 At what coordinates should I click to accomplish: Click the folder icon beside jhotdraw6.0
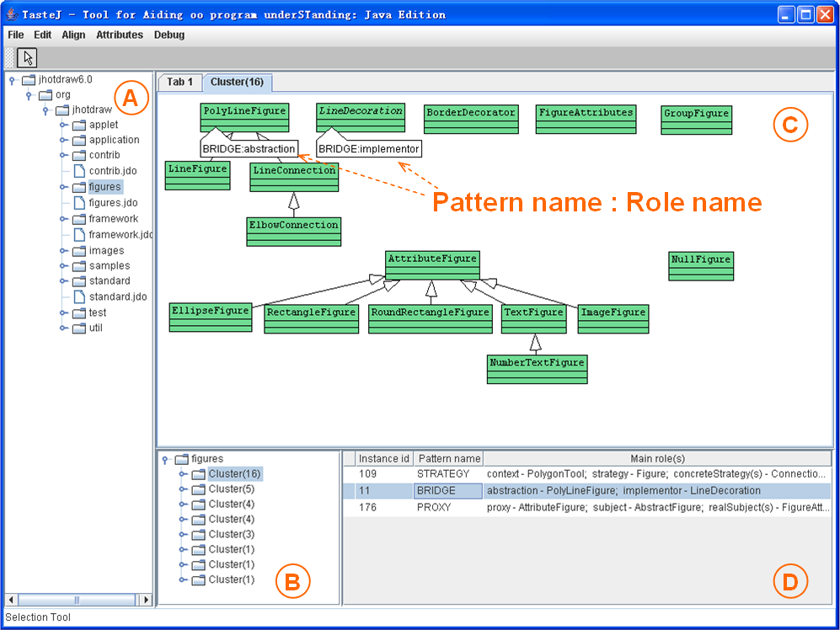point(29,80)
